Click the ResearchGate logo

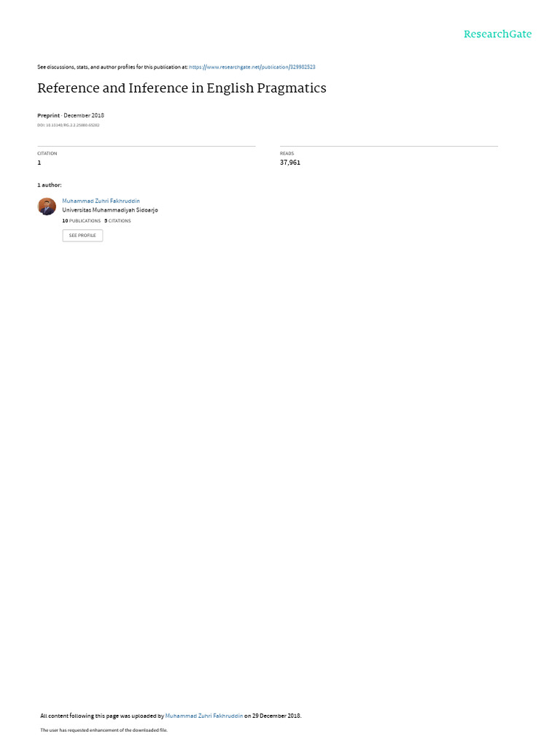click(x=497, y=34)
